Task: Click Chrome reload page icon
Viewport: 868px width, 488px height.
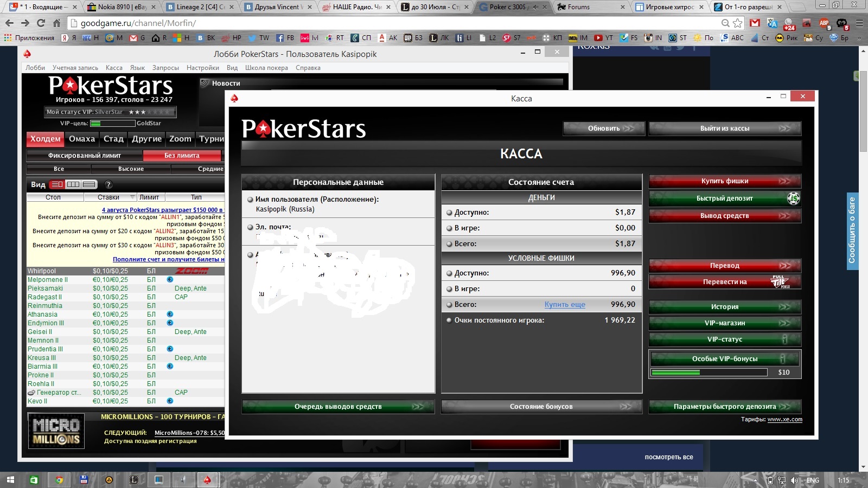Action: coord(41,23)
